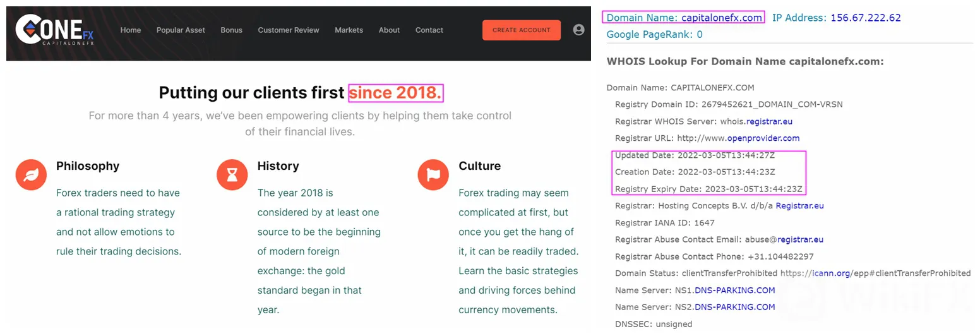980x336 pixels.
Task: Click the DNSSEC: unsigned line
Action: pos(654,324)
